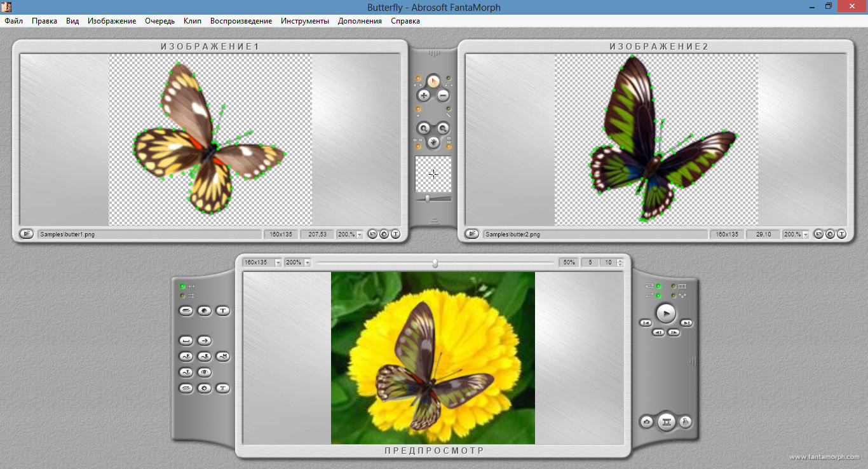Toggle the top green LED on preview left panel
The width and height of the screenshot is (868, 469).
(183, 286)
